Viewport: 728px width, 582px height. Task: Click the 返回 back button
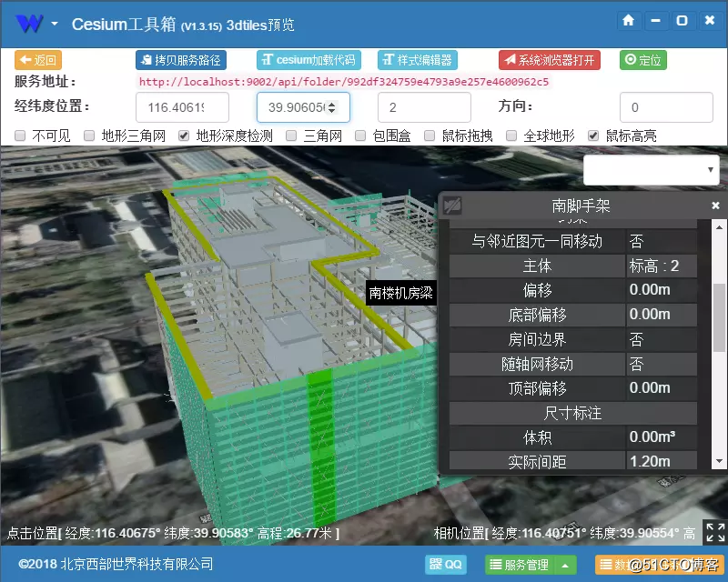[x=38, y=60]
